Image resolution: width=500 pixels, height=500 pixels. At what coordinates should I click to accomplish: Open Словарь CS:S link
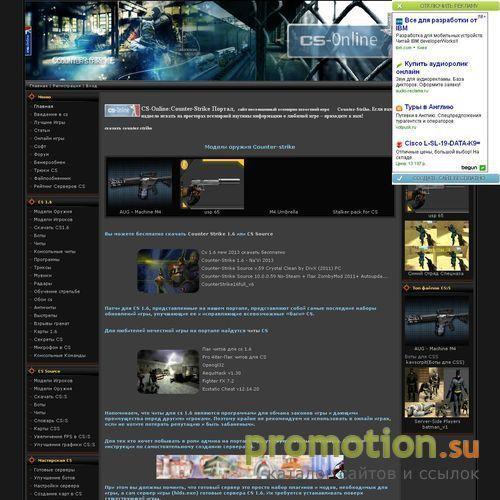51,421
